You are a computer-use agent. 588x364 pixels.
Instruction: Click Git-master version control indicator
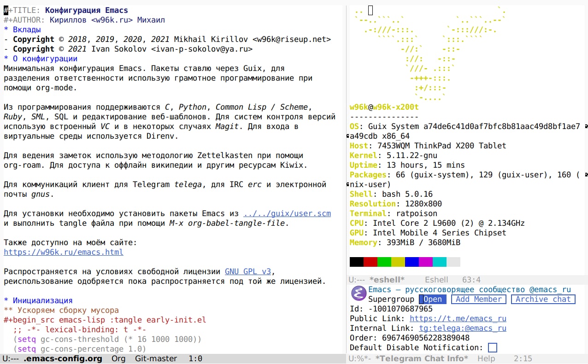[x=156, y=358]
